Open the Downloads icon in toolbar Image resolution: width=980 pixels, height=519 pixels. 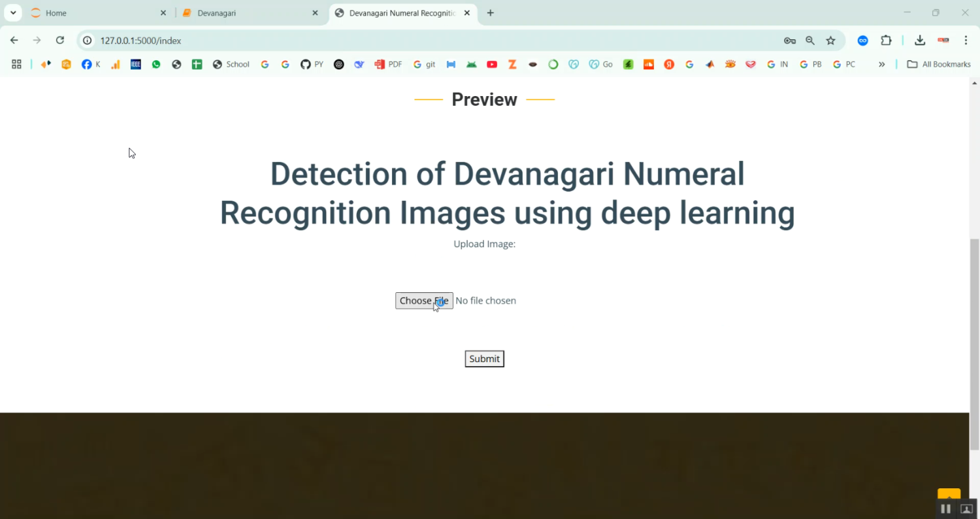(919, 41)
